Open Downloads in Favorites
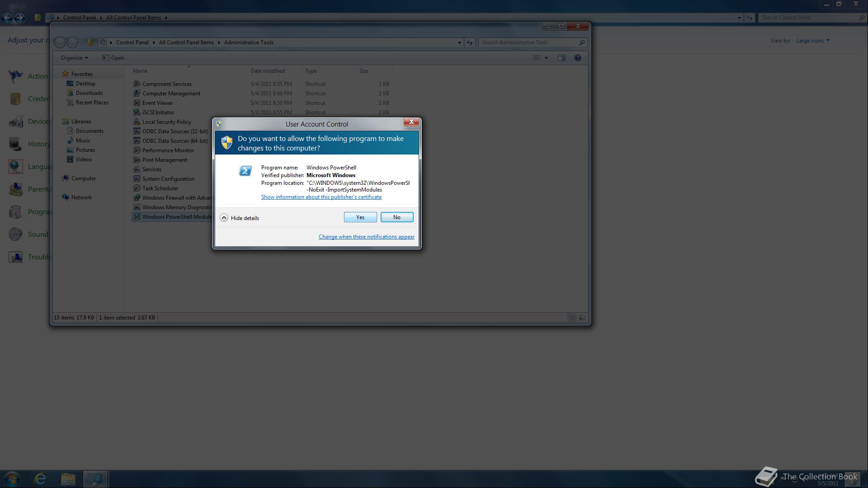 click(x=89, y=93)
